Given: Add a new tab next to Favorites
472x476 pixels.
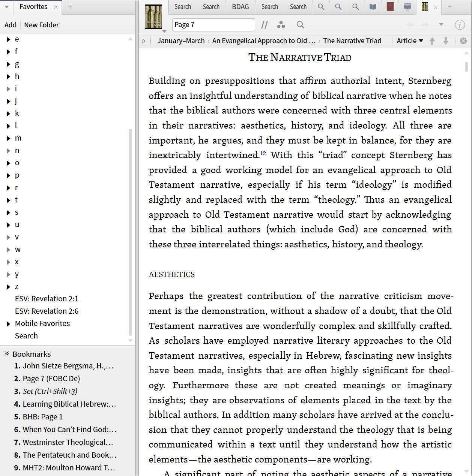Looking at the screenshot, I should (x=70, y=7).
